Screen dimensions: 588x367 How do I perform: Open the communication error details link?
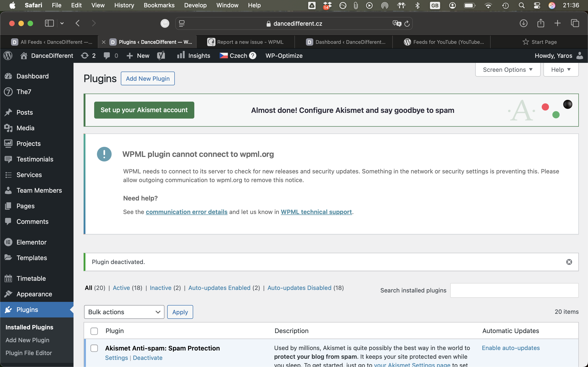pos(186,212)
